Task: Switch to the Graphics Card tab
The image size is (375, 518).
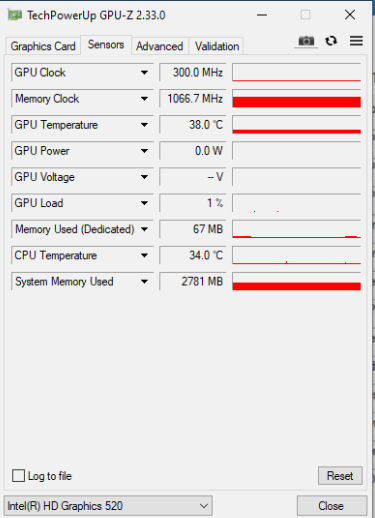Action: pyautogui.click(x=43, y=46)
